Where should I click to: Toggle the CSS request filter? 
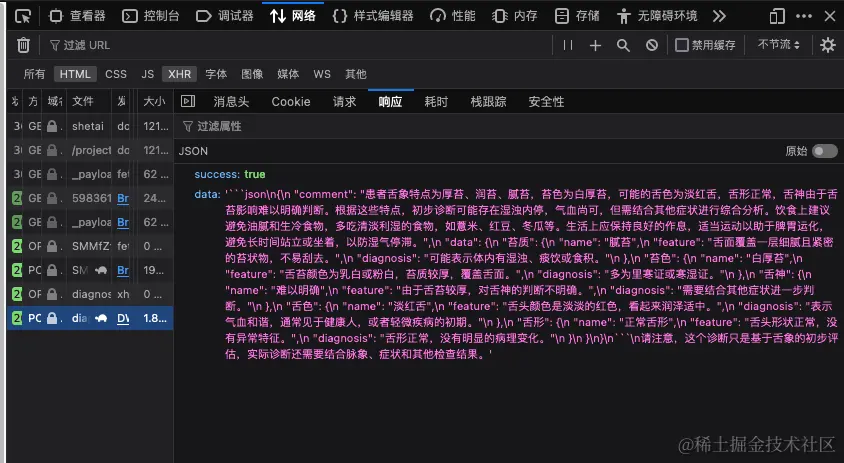click(x=116, y=74)
